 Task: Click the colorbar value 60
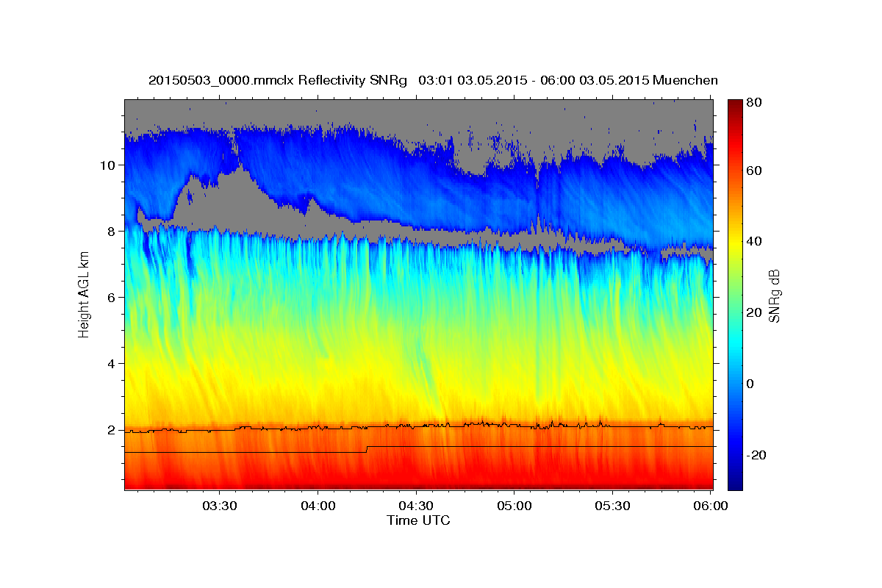[754, 171]
